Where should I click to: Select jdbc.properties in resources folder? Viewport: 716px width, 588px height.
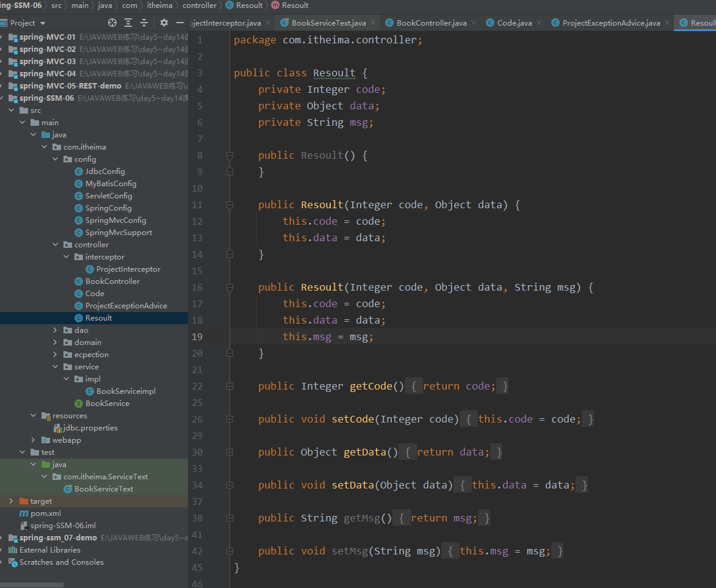tap(90, 427)
